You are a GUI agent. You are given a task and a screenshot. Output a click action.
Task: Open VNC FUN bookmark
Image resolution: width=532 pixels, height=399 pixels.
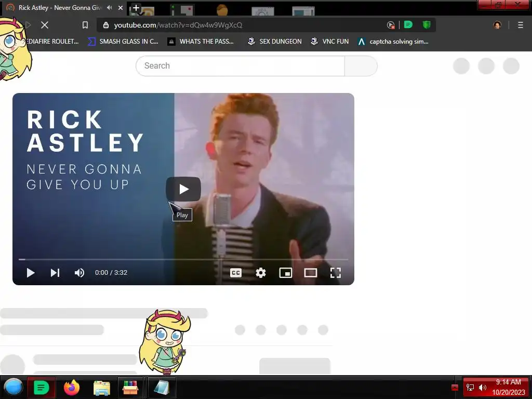pos(330,42)
